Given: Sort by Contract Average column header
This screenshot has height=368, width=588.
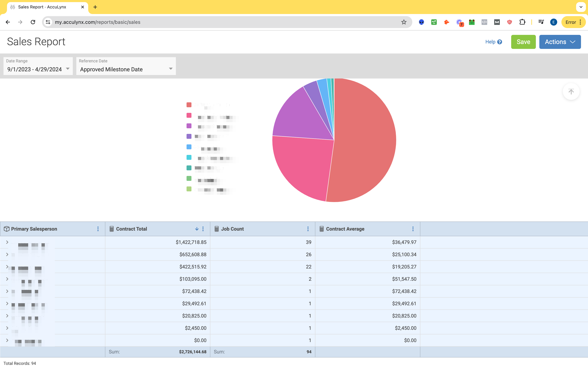Looking at the screenshot, I should pos(345,229).
